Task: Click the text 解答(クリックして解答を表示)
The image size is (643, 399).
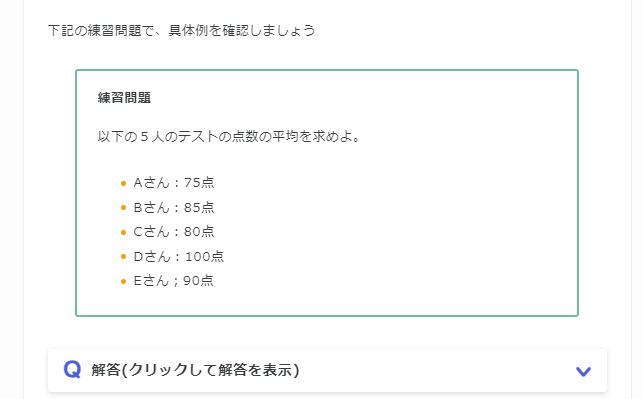Action: [x=195, y=370]
